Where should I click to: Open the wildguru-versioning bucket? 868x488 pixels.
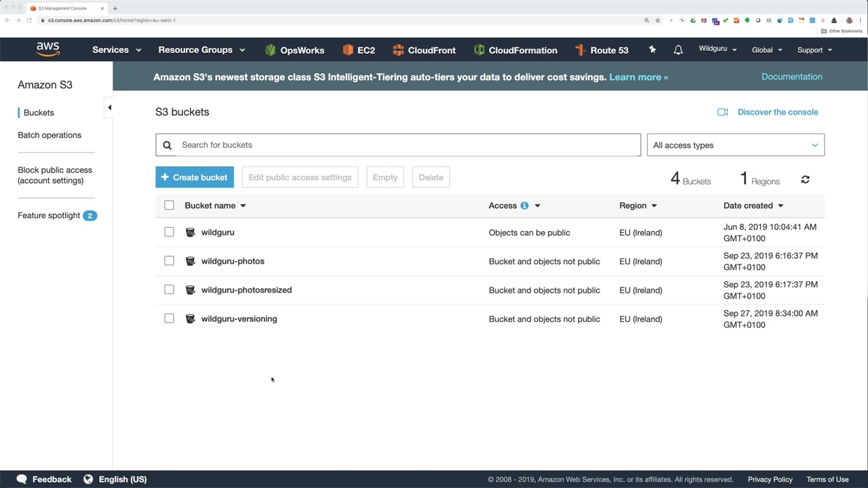[239, 319]
